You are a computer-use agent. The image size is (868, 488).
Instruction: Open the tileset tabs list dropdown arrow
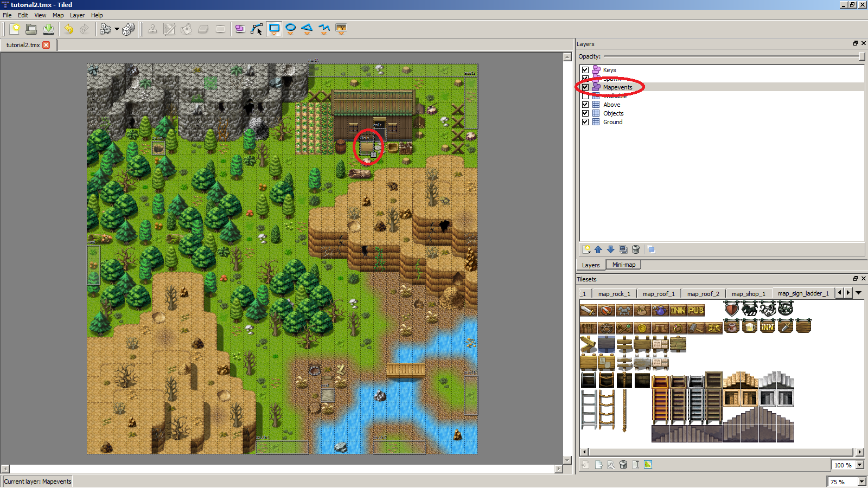tap(859, 293)
